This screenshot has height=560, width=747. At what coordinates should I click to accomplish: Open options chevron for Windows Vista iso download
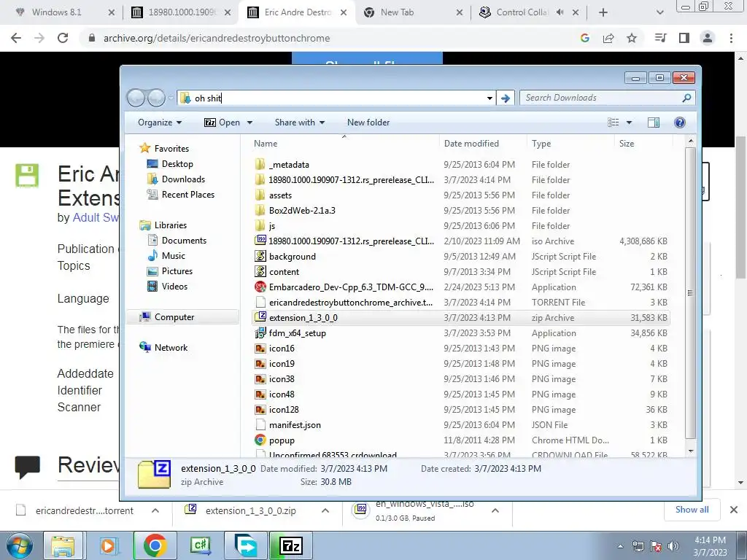click(495, 510)
